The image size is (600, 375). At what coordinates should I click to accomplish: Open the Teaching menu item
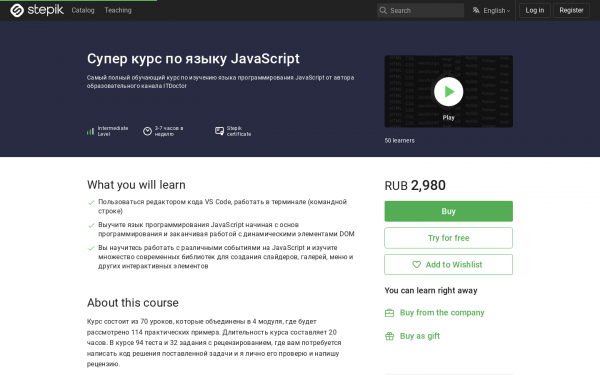click(118, 10)
